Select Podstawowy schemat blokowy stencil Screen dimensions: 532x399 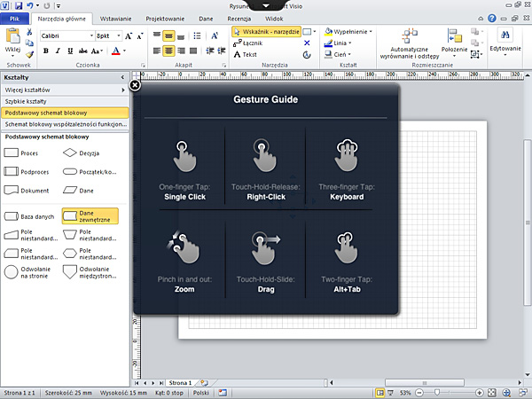[65, 113]
